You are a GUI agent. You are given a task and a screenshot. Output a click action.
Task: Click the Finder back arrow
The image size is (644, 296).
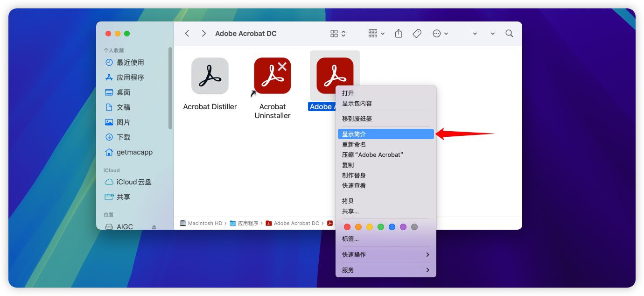[x=187, y=34]
